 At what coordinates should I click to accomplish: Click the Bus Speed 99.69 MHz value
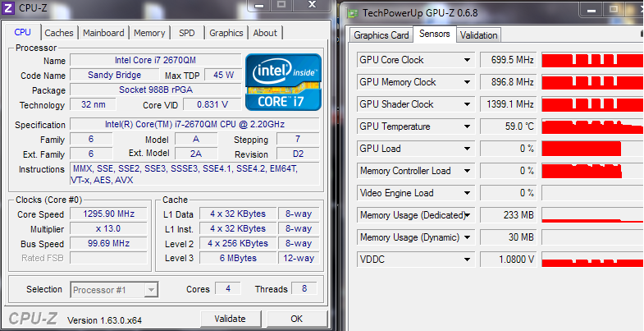point(108,243)
